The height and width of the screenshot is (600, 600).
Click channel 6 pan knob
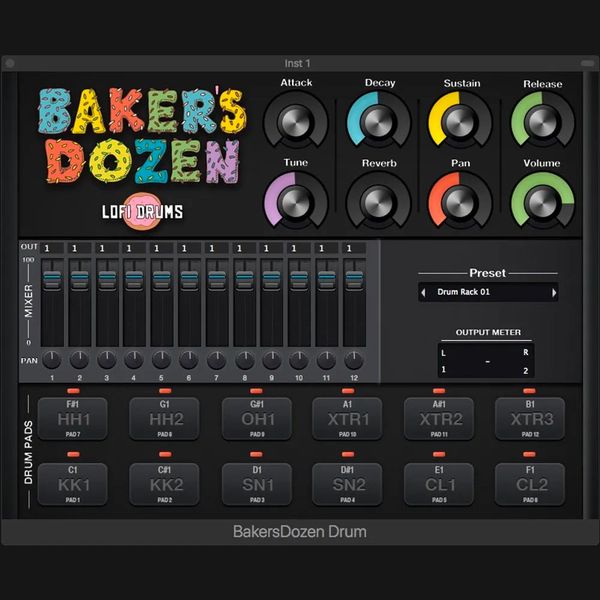[189, 360]
